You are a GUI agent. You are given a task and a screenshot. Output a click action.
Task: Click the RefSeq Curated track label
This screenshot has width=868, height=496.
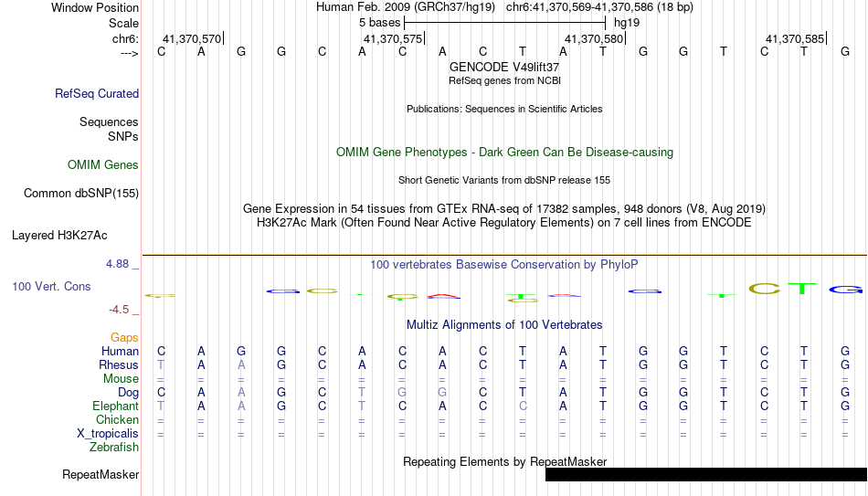pyautogui.click(x=97, y=93)
